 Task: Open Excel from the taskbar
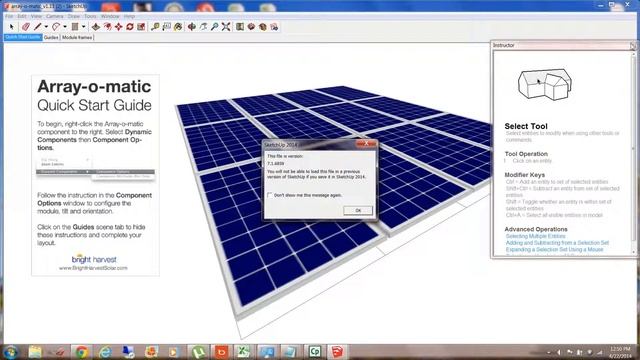coord(244,351)
